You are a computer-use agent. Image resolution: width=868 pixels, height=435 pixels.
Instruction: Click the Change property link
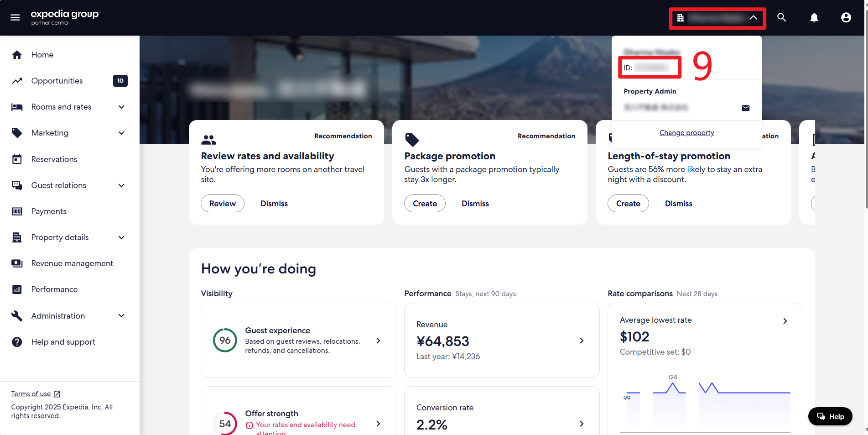(x=686, y=133)
